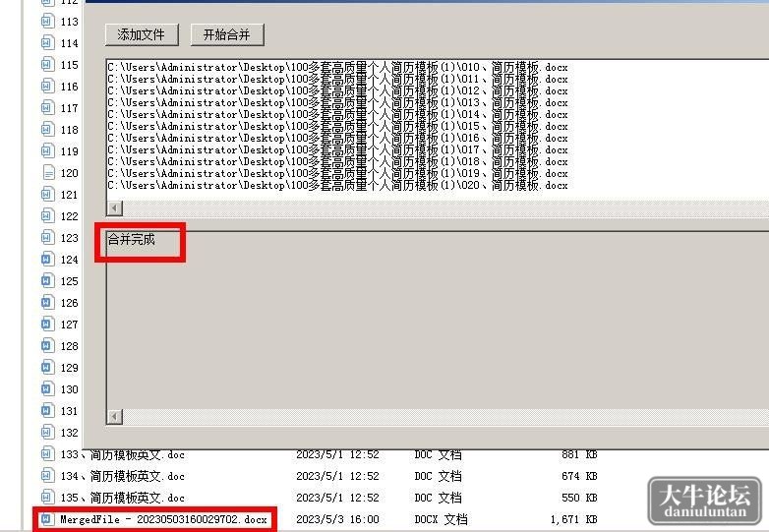Viewport: 769px width, 532px height.
Task: Click the 1,671 KB size cell
Action: (x=574, y=519)
